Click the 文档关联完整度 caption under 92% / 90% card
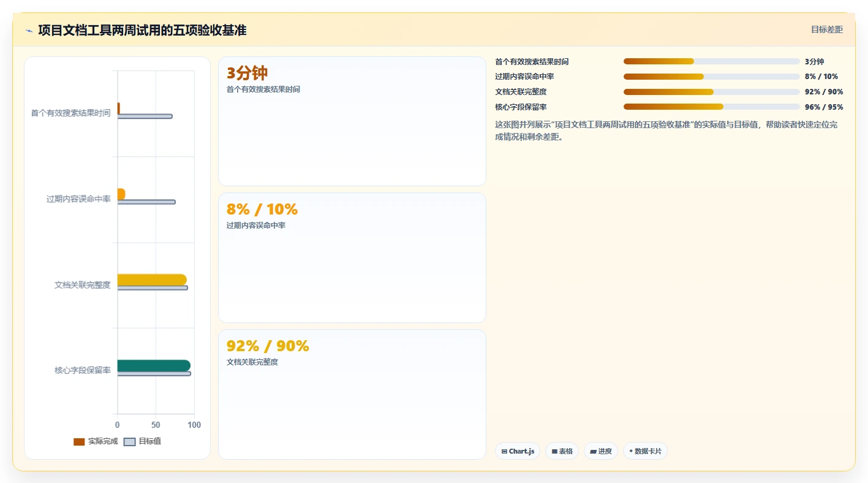Viewport: 868px width, 483px height. coord(252,362)
